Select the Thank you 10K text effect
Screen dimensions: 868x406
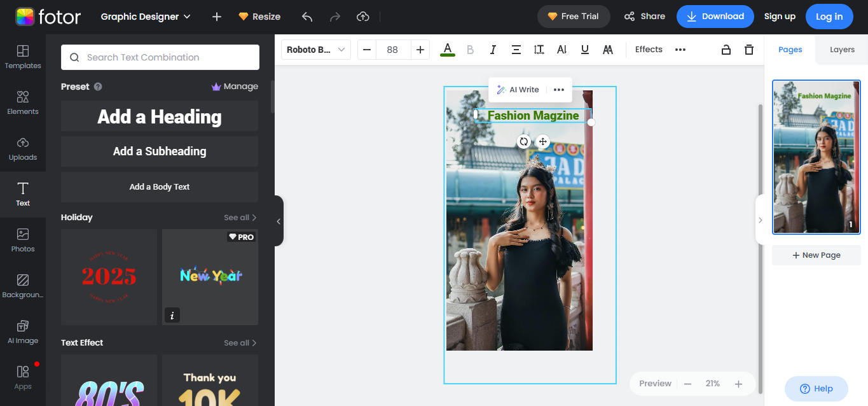pyautogui.click(x=210, y=381)
